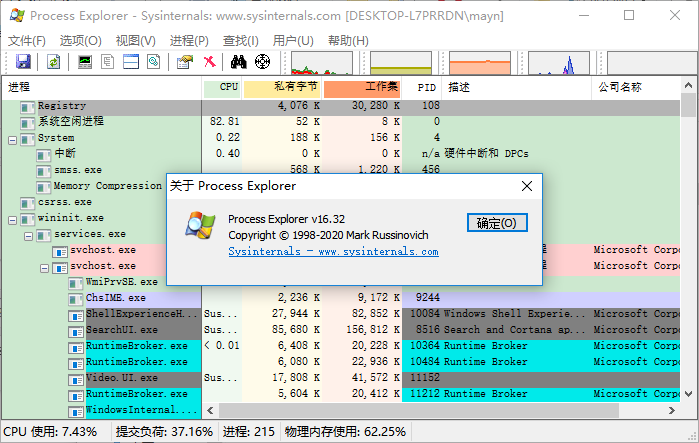The height and width of the screenshot is (443, 699).
Task: Click the icon beside ShellExperienceH... process
Action: pos(76,316)
